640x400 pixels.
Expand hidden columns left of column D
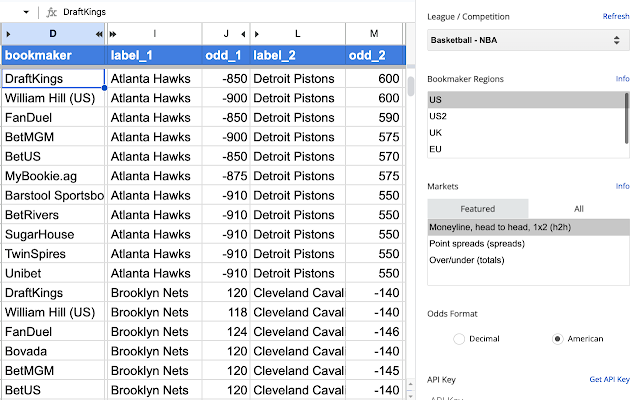(x=8, y=34)
